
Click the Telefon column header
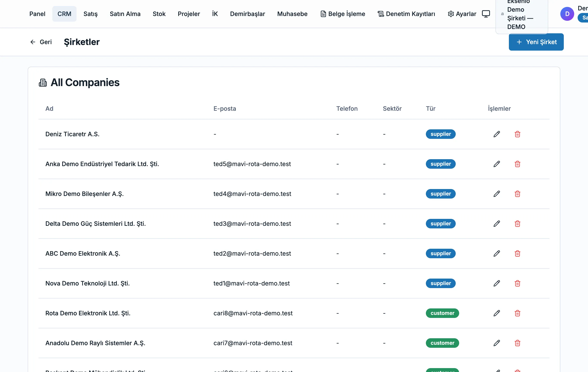click(347, 108)
